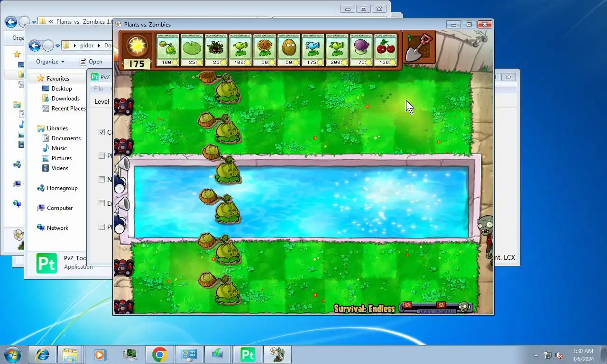The width and height of the screenshot is (607, 364).
Task: Switch to the Level tab in PvZ Tools
Action: (101, 101)
